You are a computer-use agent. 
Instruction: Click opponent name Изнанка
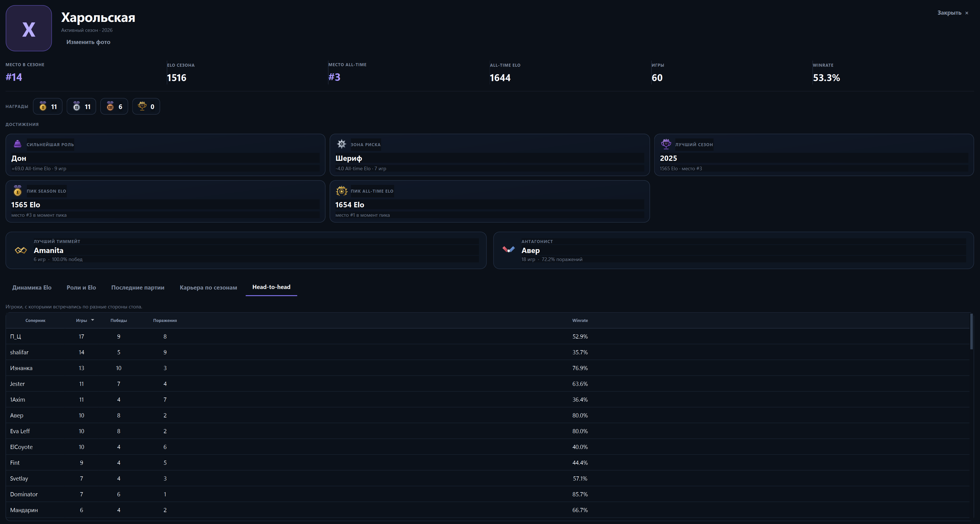(21, 368)
